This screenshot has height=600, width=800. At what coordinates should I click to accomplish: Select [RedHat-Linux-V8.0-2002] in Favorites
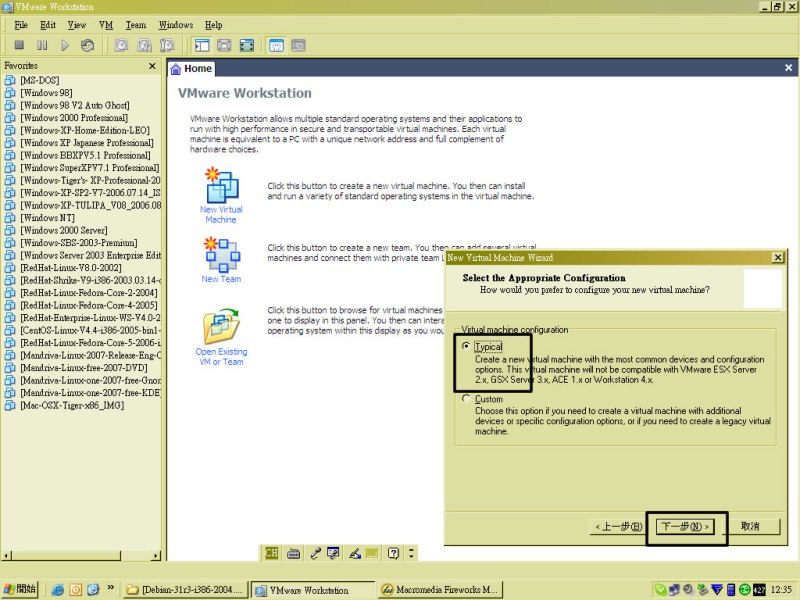pos(70,268)
